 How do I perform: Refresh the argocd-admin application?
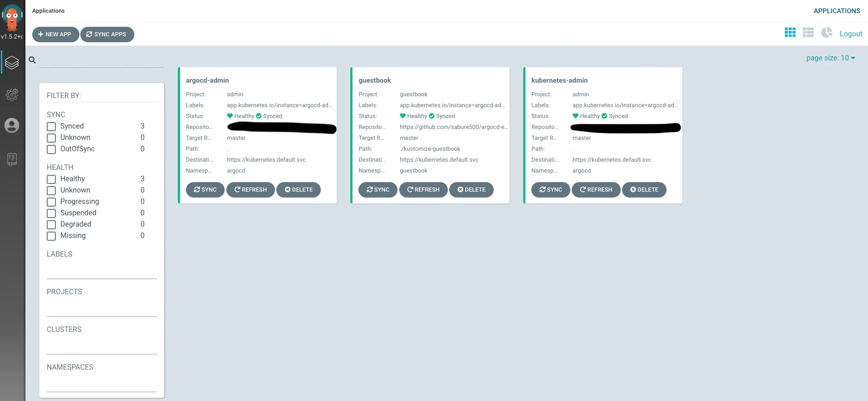point(250,190)
